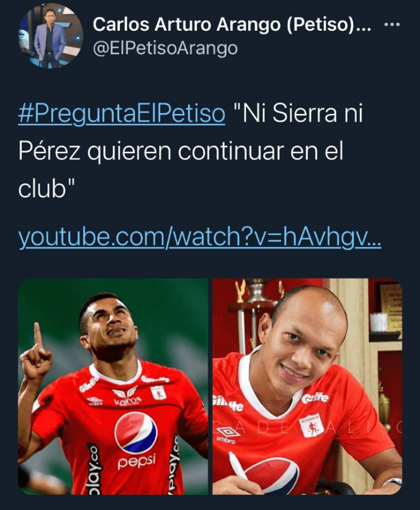This screenshot has width=420, height=510.
Task: View the left photo of player pointing upward
Action: coord(113,387)
